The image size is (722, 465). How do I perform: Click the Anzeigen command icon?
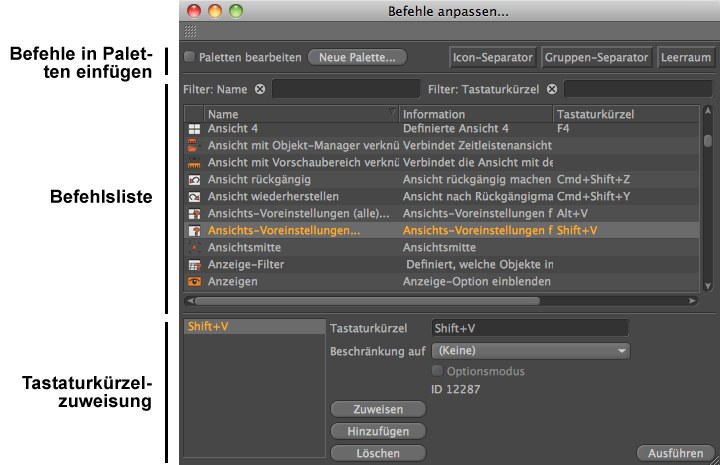(194, 282)
